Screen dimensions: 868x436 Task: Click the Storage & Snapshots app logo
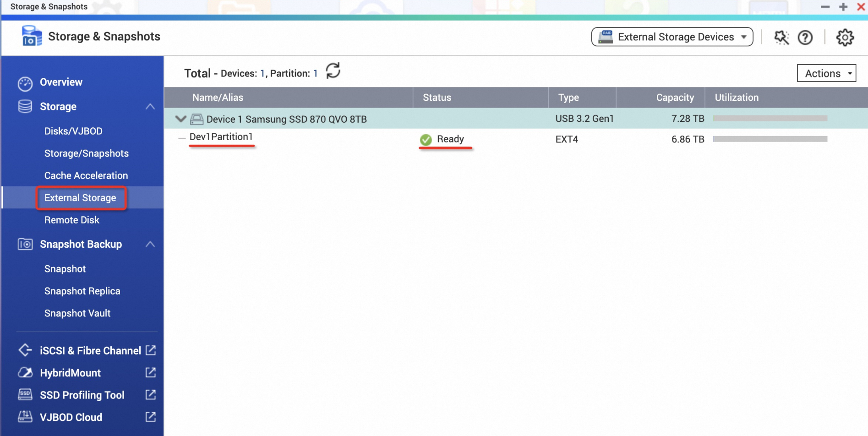[32, 36]
